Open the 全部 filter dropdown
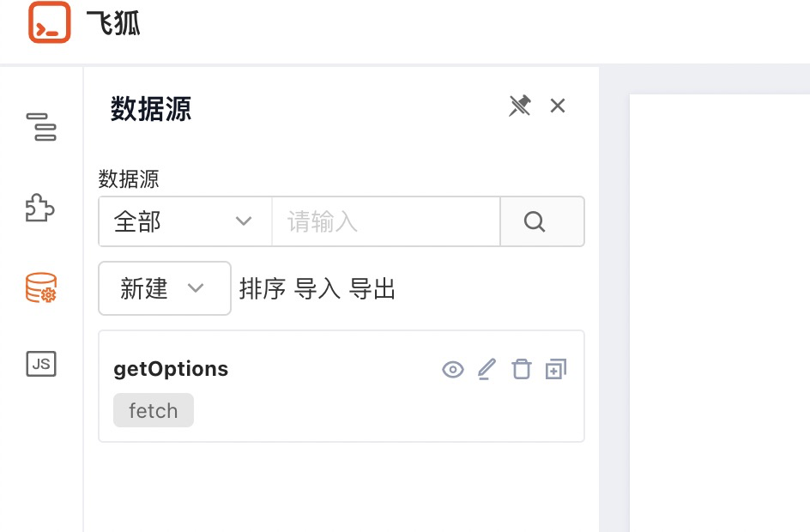The image size is (810, 532). (x=184, y=221)
